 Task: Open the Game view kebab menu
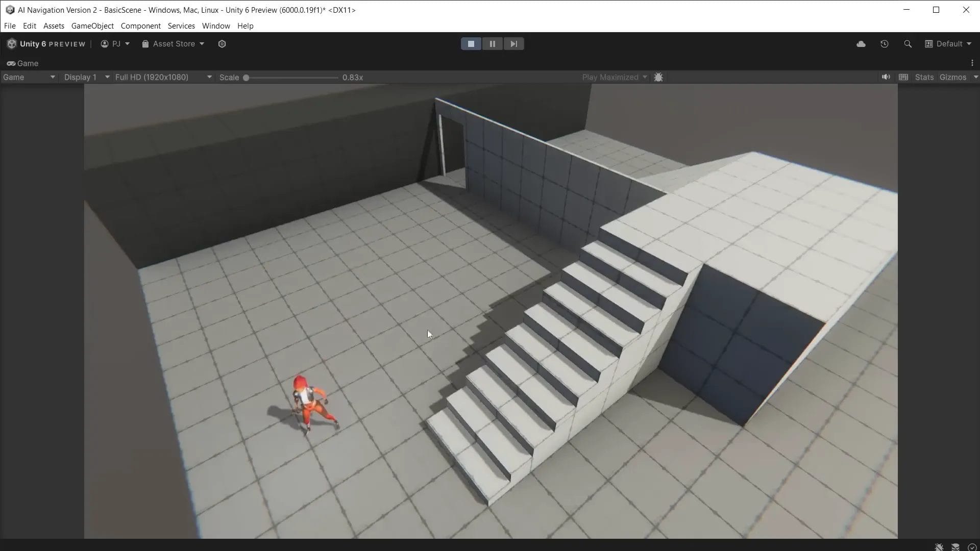point(972,63)
